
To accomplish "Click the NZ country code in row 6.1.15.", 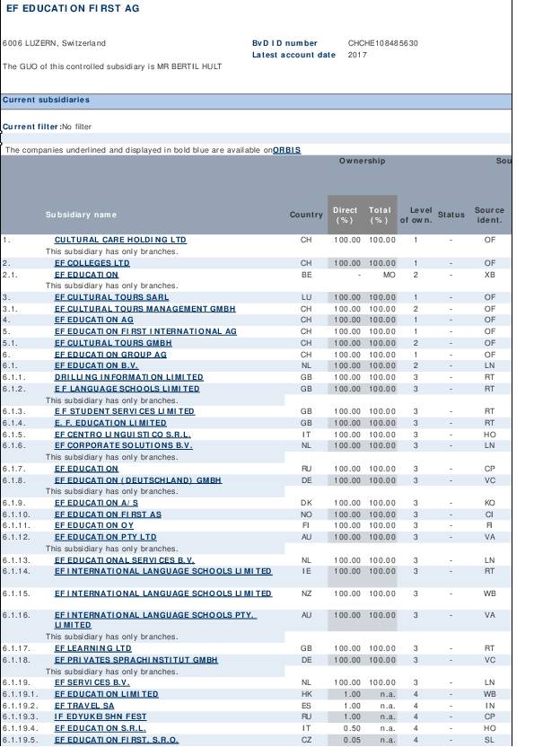I will [307, 593].
